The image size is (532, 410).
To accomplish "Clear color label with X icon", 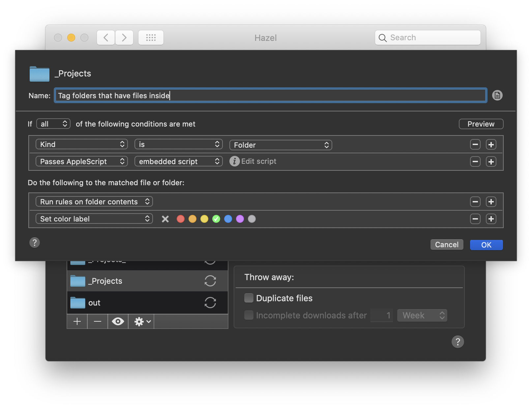I will click(x=165, y=219).
